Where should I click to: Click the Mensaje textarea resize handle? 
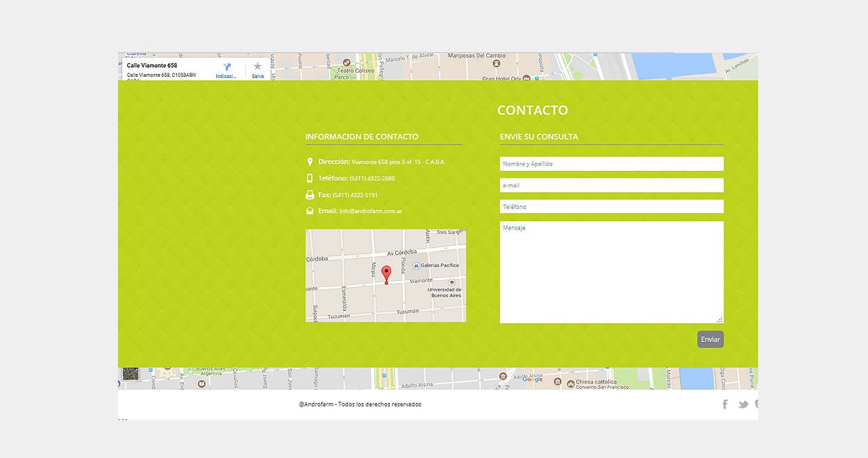(720, 320)
